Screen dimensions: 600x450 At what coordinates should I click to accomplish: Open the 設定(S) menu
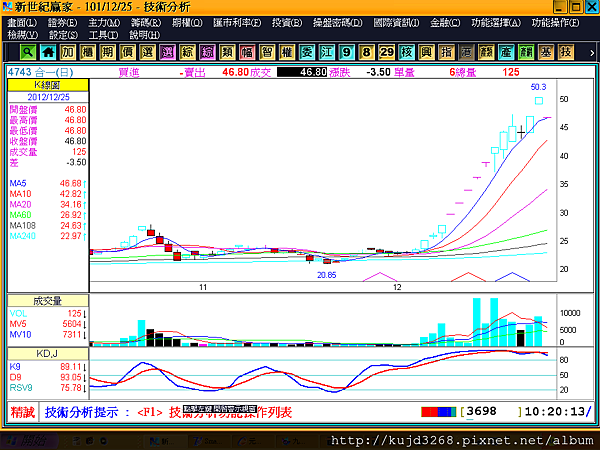pyautogui.click(x=63, y=35)
